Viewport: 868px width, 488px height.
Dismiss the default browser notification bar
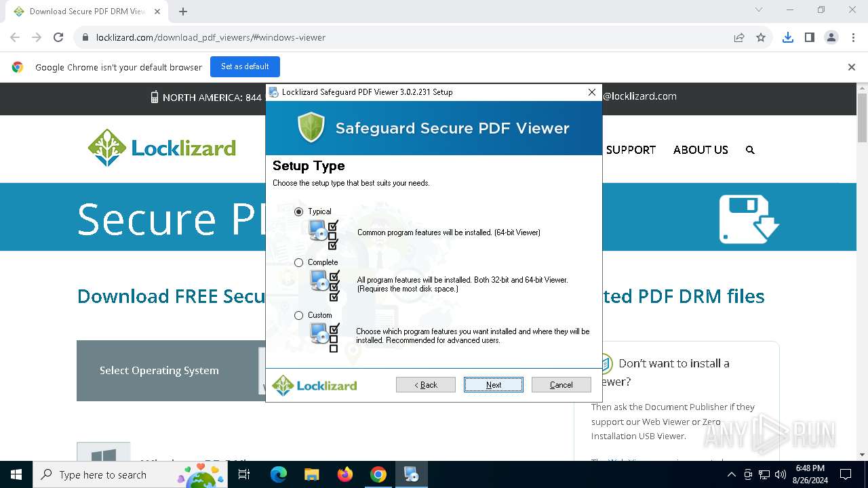(852, 67)
